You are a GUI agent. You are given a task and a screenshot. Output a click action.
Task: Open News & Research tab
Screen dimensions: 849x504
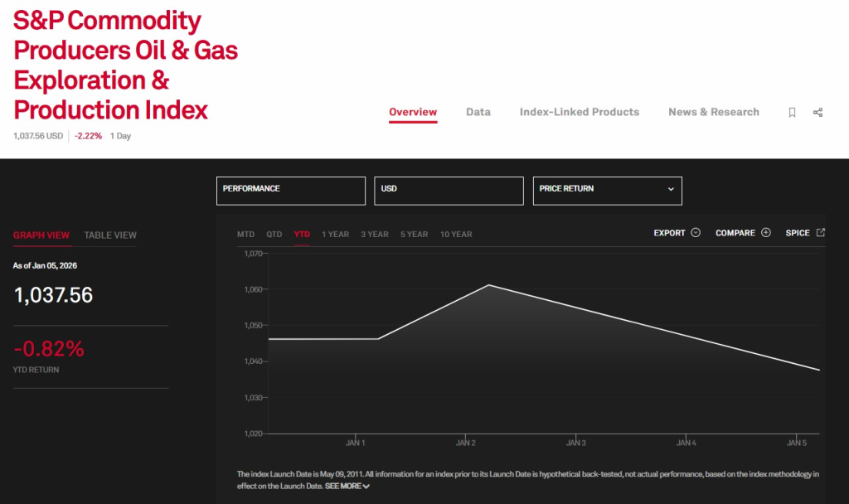(714, 112)
